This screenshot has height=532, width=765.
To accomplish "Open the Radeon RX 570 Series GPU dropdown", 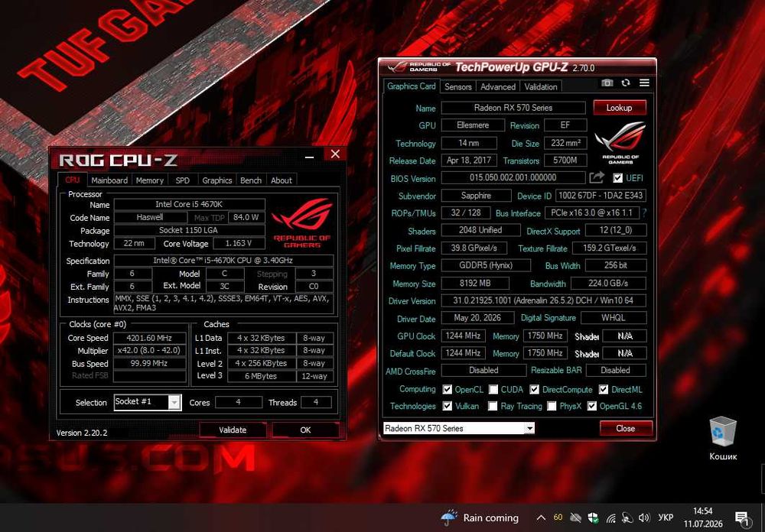I will click(459, 429).
